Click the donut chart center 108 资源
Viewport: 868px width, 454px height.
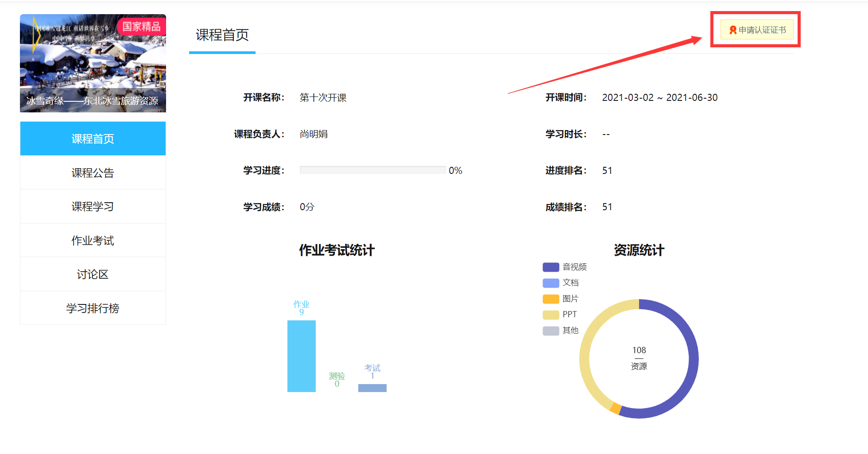point(639,358)
